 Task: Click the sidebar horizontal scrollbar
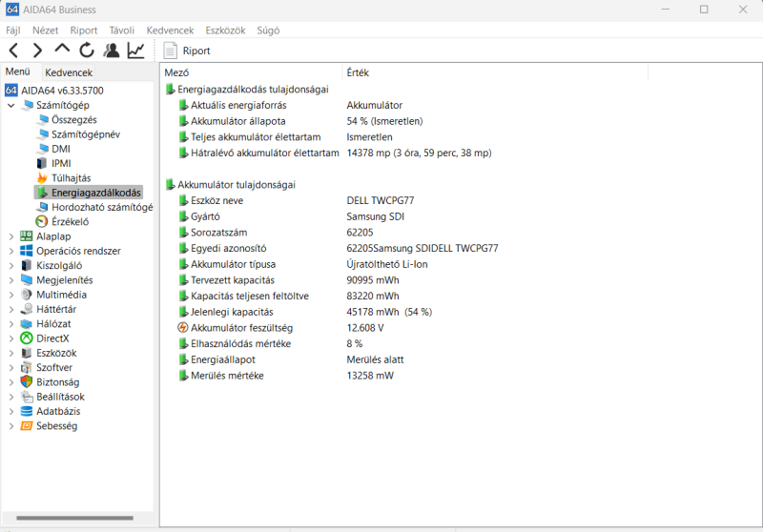pyautogui.click(x=75, y=518)
